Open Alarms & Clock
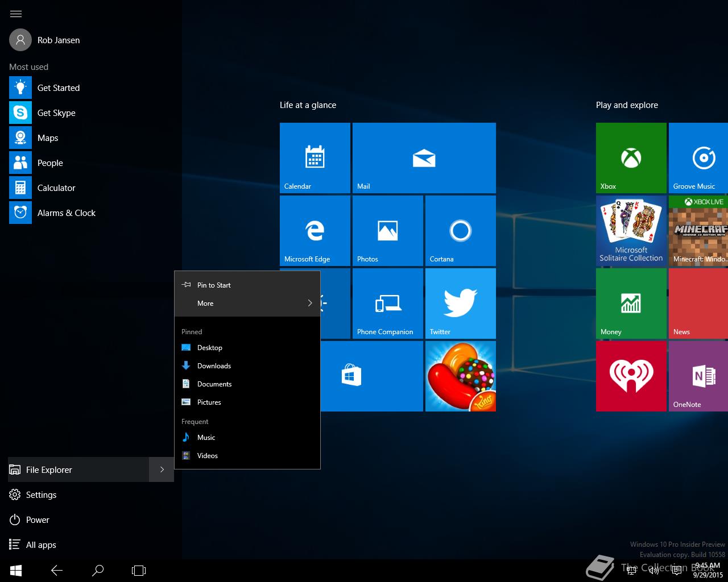 tap(91, 213)
